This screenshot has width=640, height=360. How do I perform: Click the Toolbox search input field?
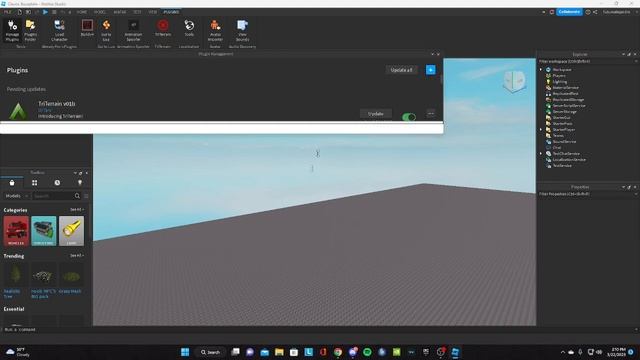[x=53, y=196]
